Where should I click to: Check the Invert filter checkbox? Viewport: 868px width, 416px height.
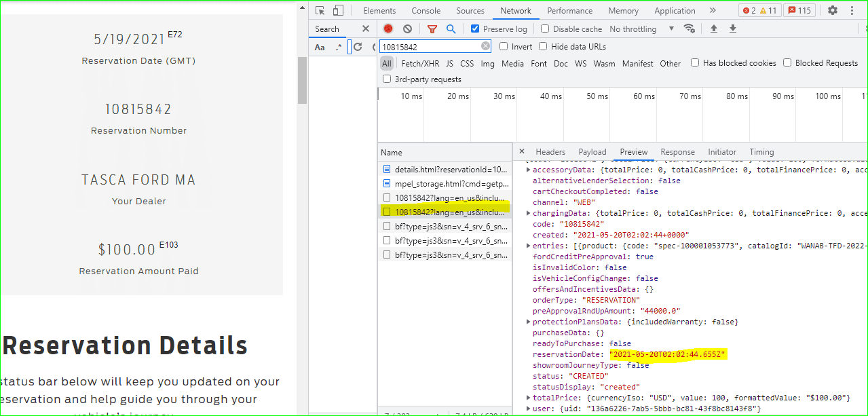pyautogui.click(x=504, y=46)
